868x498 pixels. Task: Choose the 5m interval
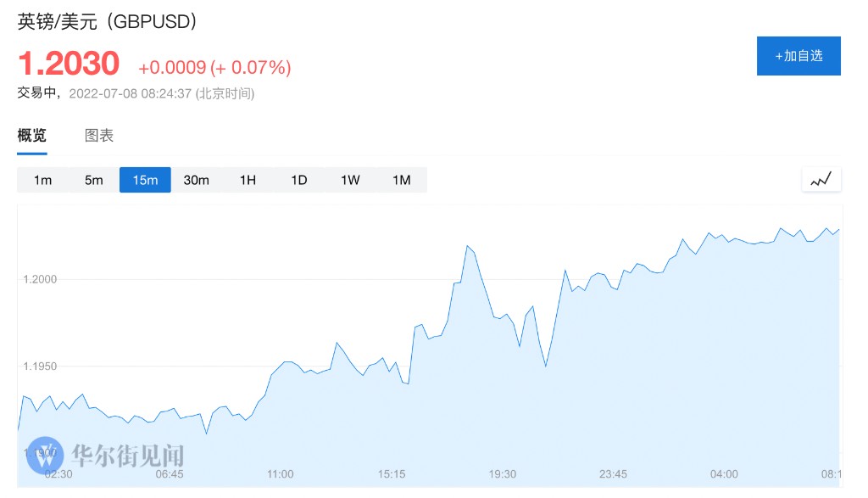[93, 180]
